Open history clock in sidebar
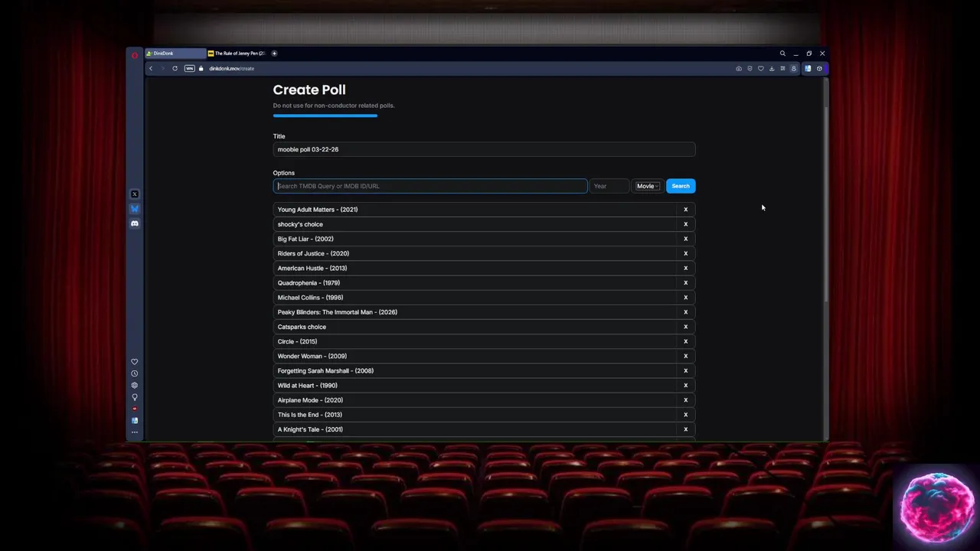The height and width of the screenshot is (551, 980). coord(135,373)
